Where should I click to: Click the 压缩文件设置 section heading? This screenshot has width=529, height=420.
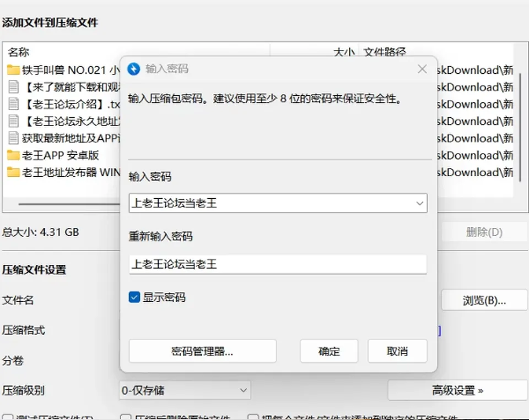(34, 270)
